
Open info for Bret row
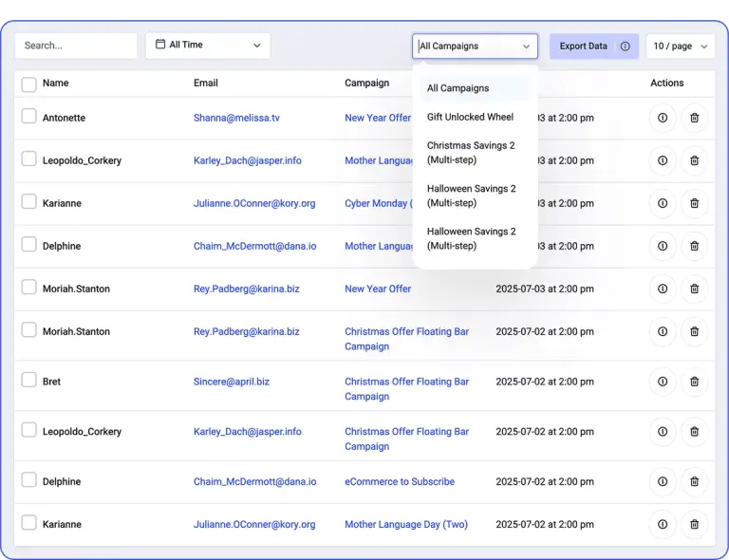pos(663,382)
